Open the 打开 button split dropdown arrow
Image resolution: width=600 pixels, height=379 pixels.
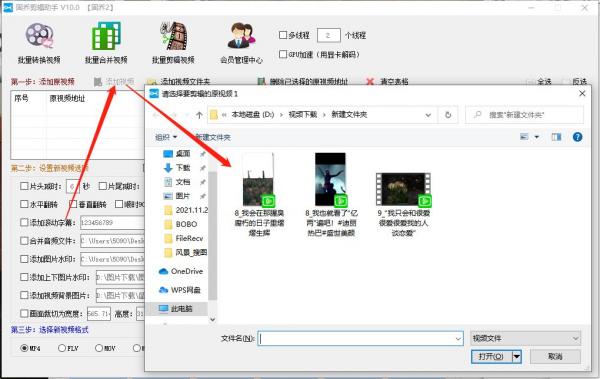point(517,356)
